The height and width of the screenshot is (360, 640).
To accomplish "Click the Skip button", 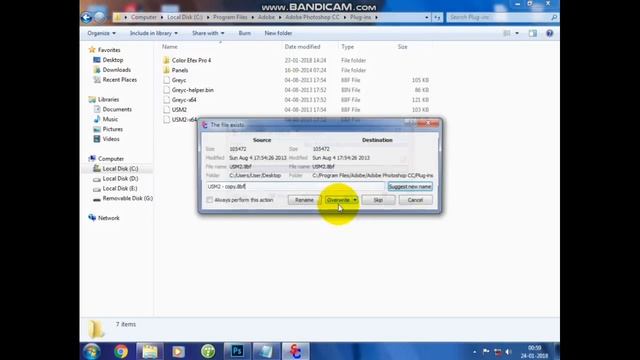I will coord(378,200).
